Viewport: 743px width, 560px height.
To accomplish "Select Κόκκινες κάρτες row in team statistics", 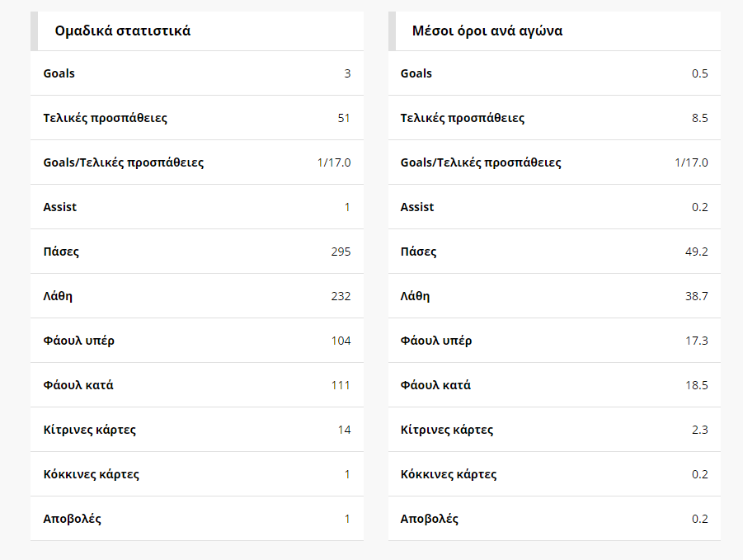I will click(x=197, y=474).
